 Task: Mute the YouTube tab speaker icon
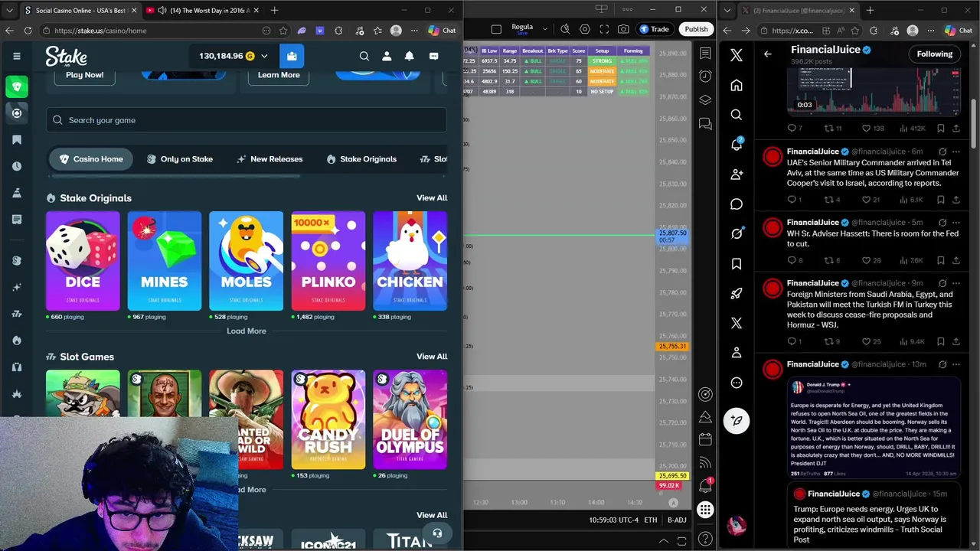(162, 10)
